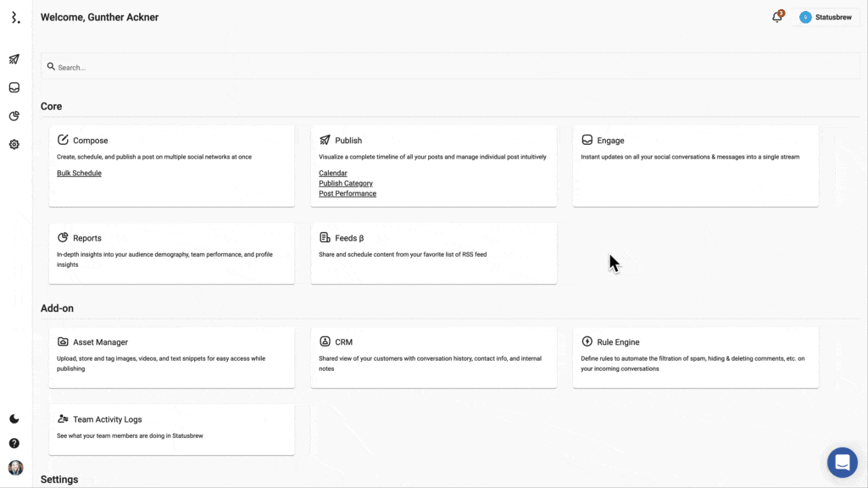Screen dimensions: 868x488
Task: Open the Statusbrew organization switcher
Action: tap(826, 17)
